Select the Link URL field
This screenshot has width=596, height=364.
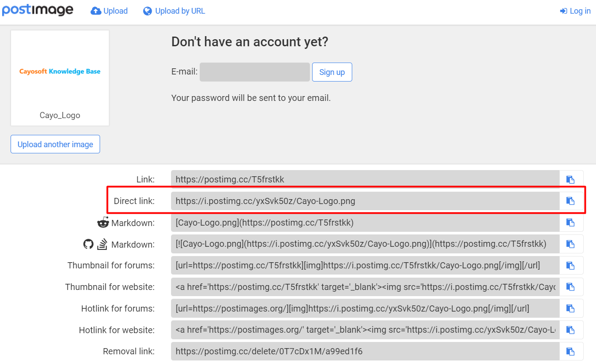click(x=365, y=179)
